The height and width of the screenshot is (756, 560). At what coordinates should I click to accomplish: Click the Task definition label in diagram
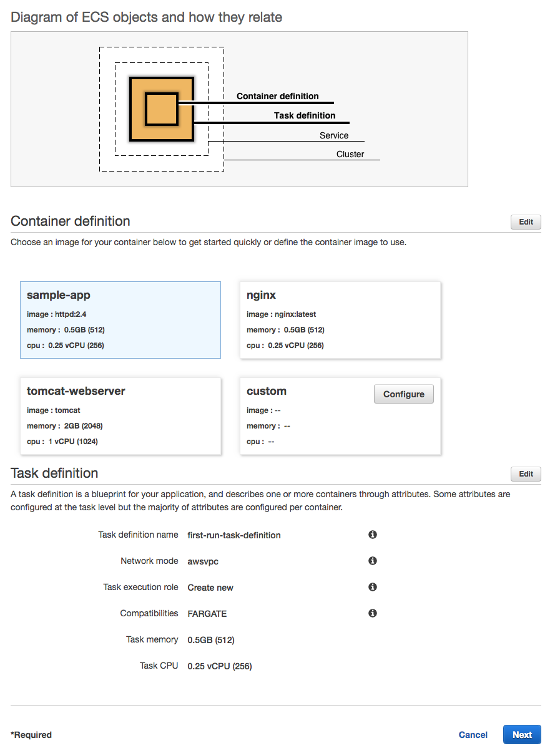pos(305,115)
